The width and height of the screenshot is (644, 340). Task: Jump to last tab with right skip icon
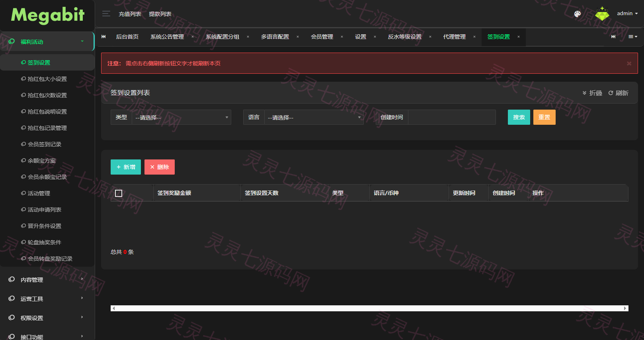pos(613,37)
